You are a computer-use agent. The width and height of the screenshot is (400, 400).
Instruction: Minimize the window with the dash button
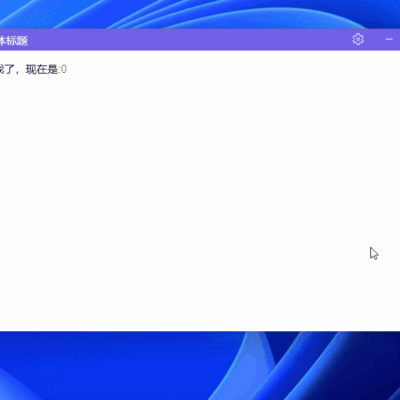pyautogui.click(x=389, y=39)
